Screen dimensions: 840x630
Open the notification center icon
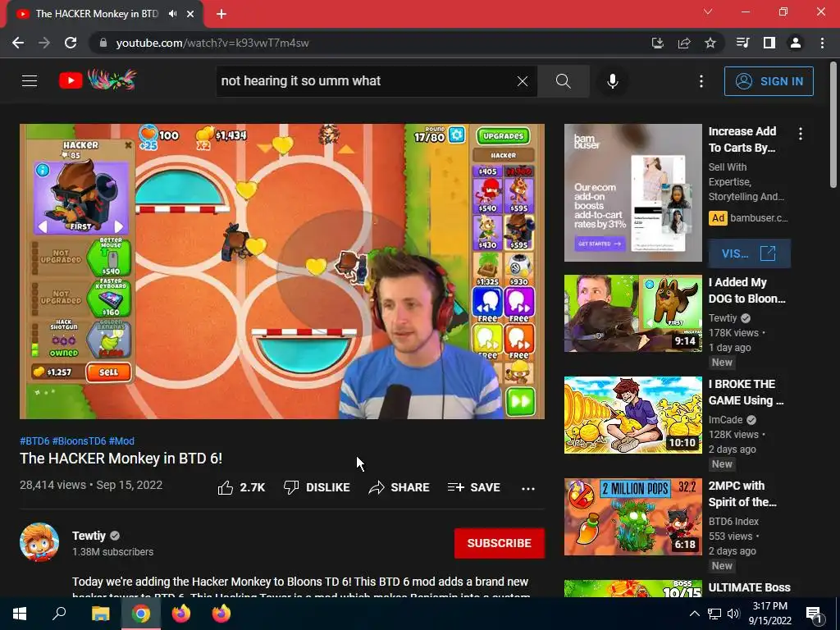tap(815, 614)
